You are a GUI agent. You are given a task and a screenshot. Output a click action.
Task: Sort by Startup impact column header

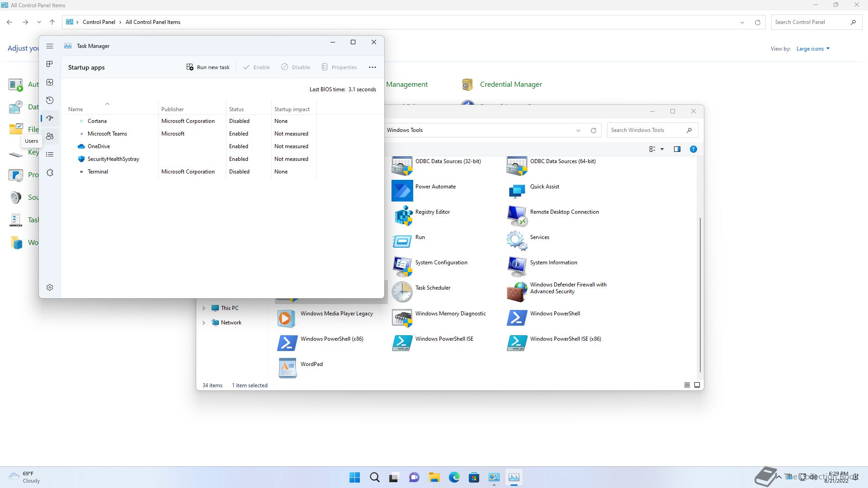click(x=292, y=109)
